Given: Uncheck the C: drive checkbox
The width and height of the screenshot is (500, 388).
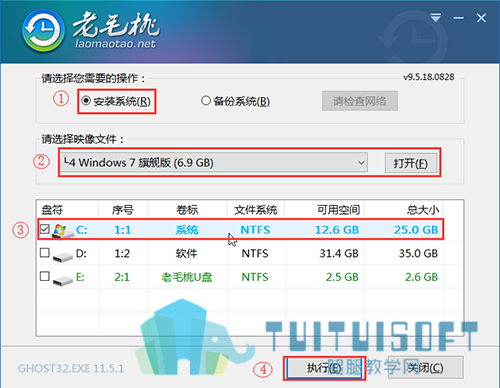Looking at the screenshot, I should [x=45, y=229].
